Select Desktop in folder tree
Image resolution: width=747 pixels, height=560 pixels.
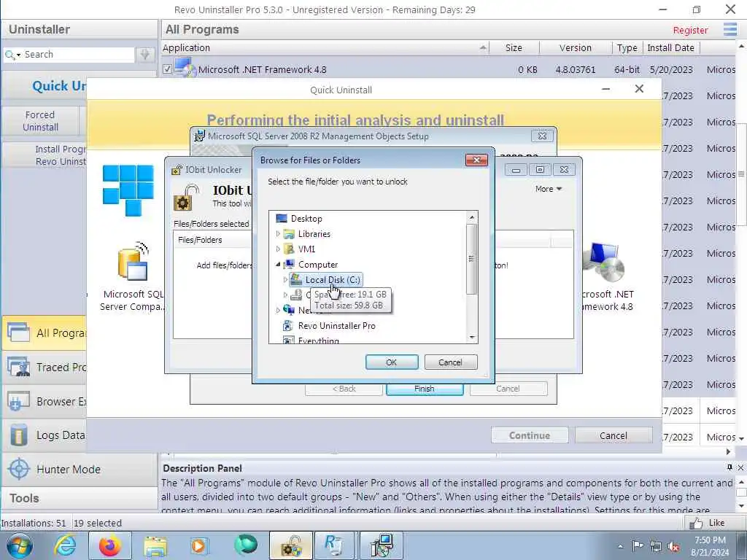[x=306, y=219]
